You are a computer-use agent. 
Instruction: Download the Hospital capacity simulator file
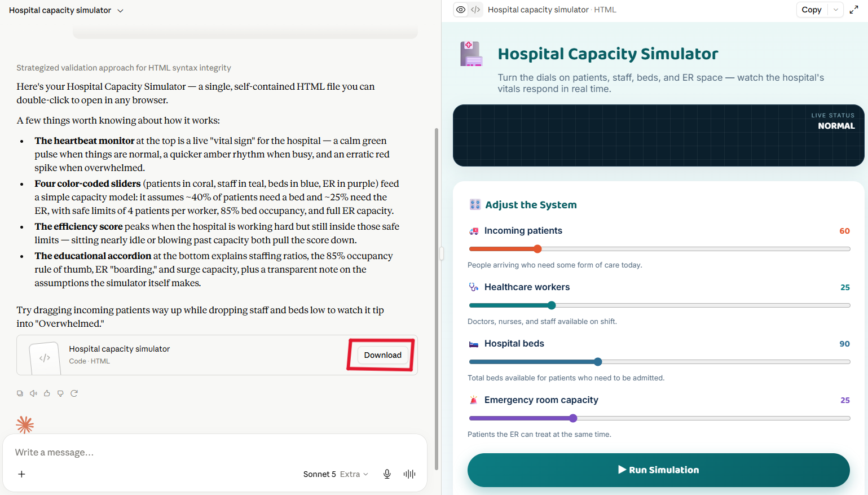click(x=382, y=355)
